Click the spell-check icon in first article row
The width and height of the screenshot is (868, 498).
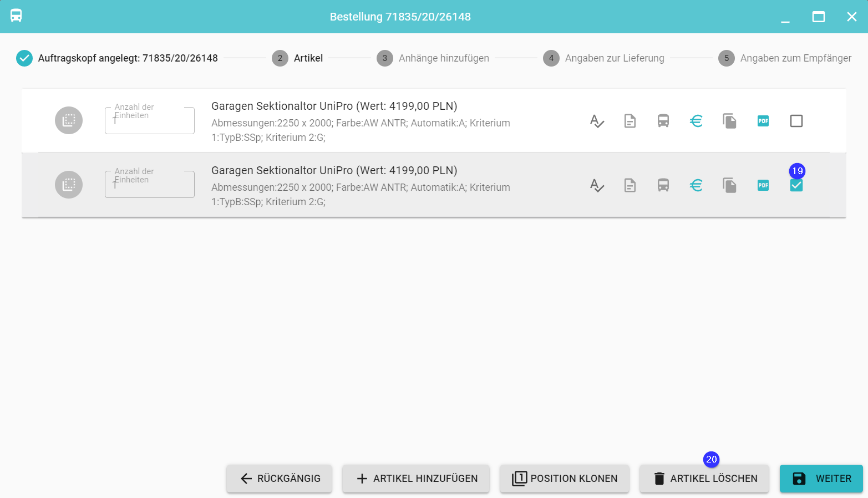(597, 121)
